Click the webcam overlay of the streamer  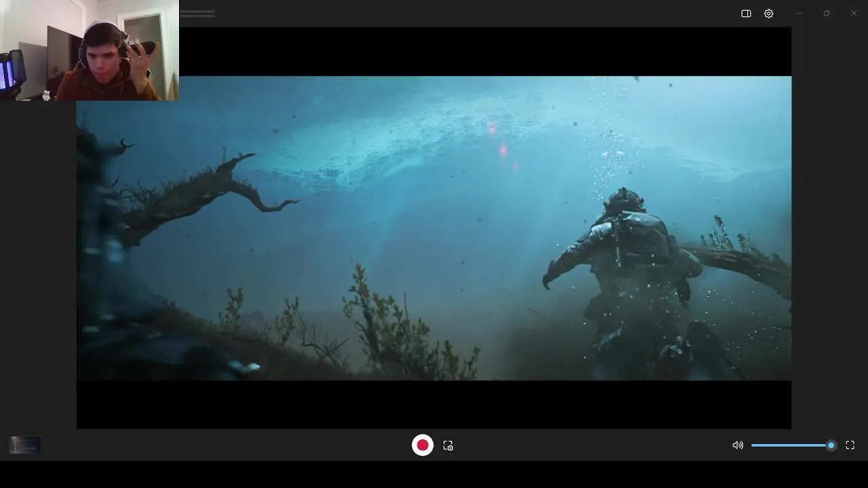(x=90, y=50)
